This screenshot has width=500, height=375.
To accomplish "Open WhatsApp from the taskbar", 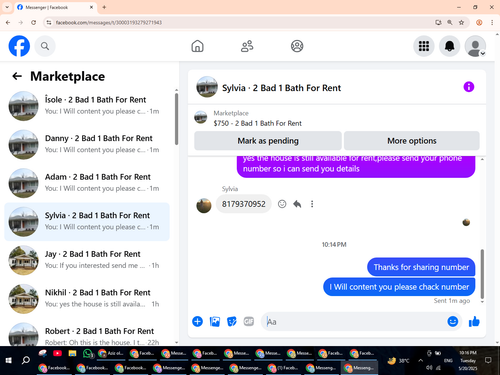I will [x=87, y=353].
